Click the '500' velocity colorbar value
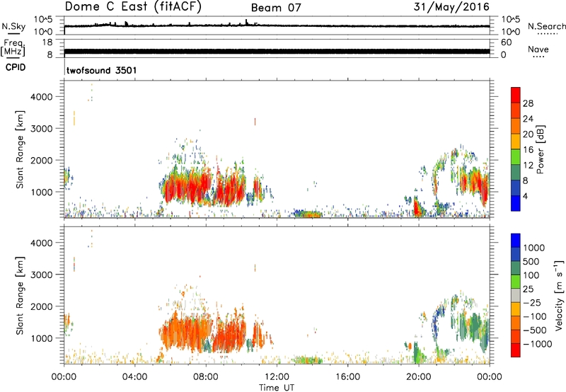566x392 pixels. click(x=531, y=261)
